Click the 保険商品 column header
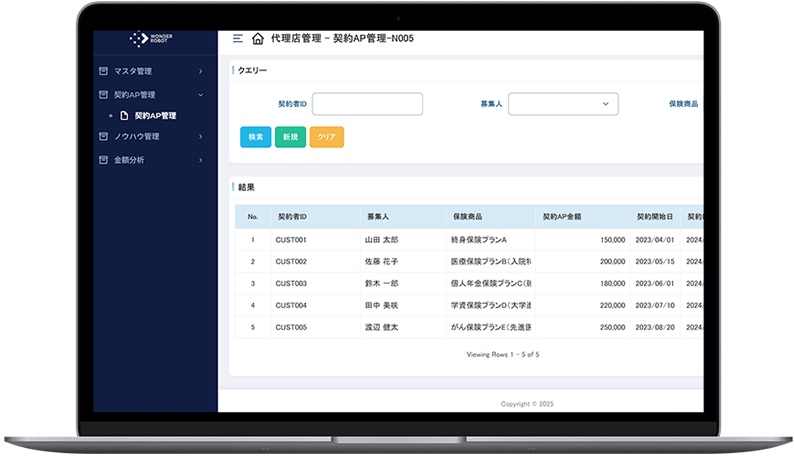 491,217
